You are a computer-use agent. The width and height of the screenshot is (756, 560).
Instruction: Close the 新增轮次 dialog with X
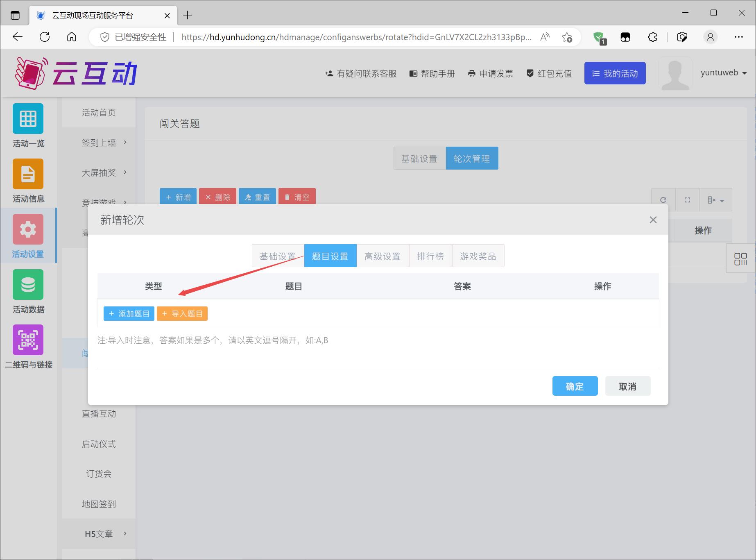tap(653, 220)
